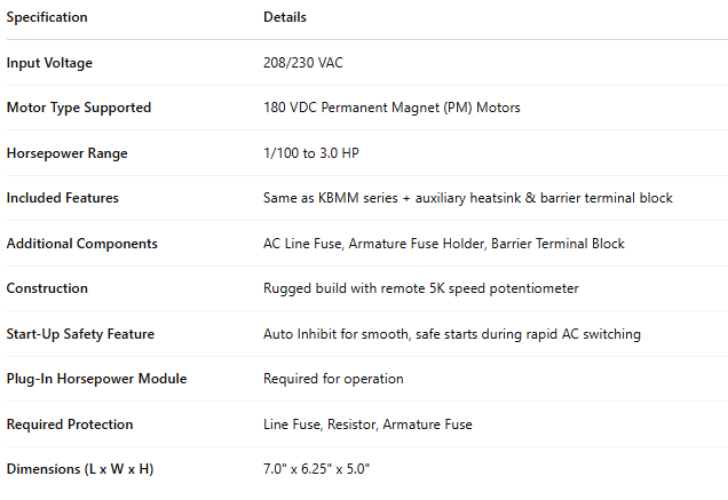Select the Motor Type Supported label

79,108
